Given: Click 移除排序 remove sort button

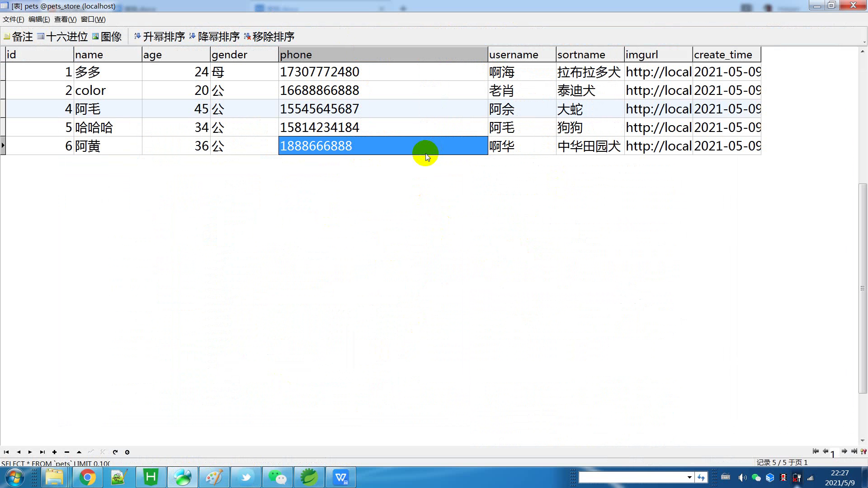Looking at the screenshot, I should point(269,37).
